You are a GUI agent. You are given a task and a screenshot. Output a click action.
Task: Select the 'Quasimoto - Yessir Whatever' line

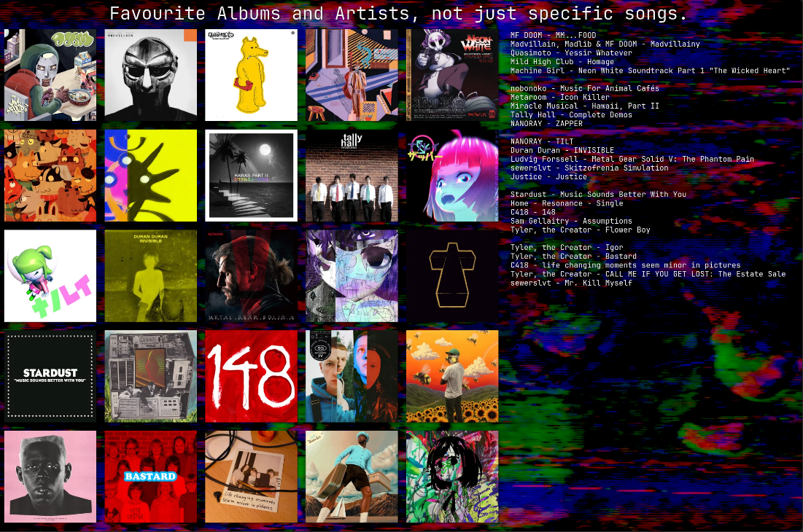(571, 52)
